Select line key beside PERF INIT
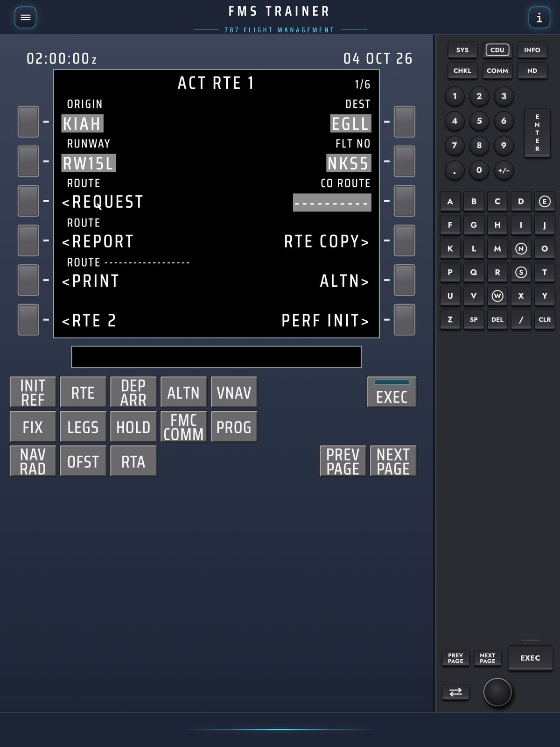 [x=405, y=320]
